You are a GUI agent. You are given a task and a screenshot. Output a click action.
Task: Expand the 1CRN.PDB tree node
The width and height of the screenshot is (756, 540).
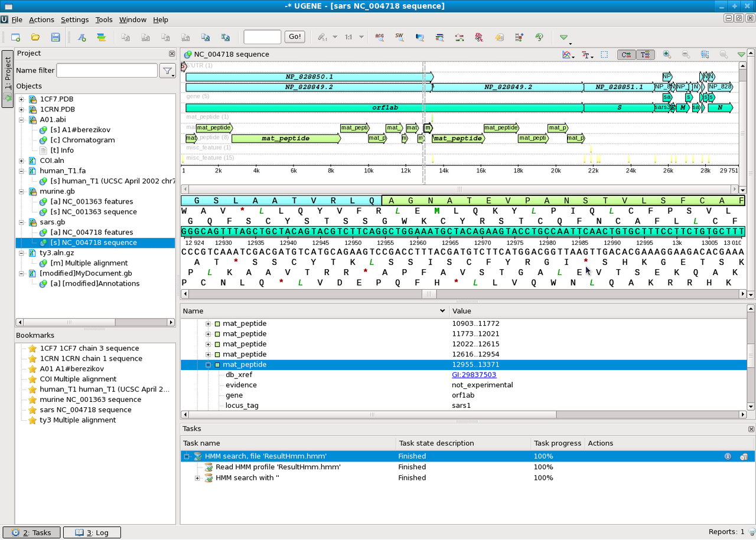pyautogui.click(x=22, y=109)
